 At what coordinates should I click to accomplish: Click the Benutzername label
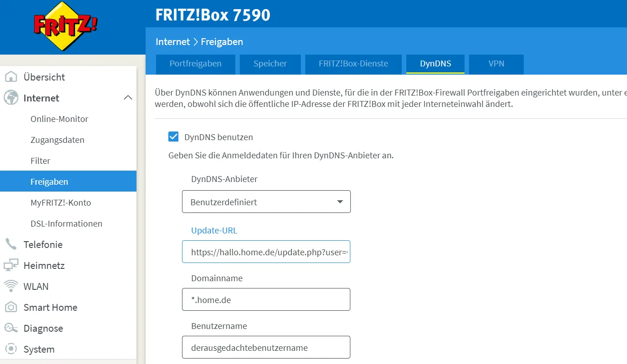point(219,326)
